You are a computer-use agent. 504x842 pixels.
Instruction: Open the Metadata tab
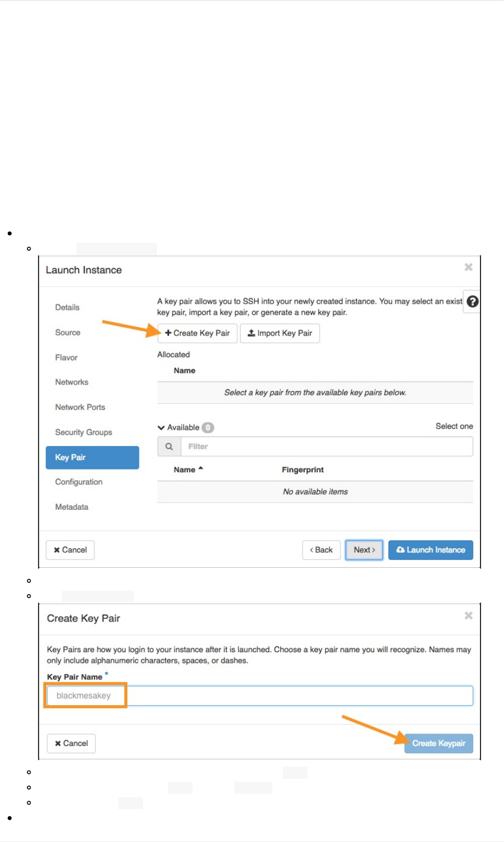coord(71,508)
